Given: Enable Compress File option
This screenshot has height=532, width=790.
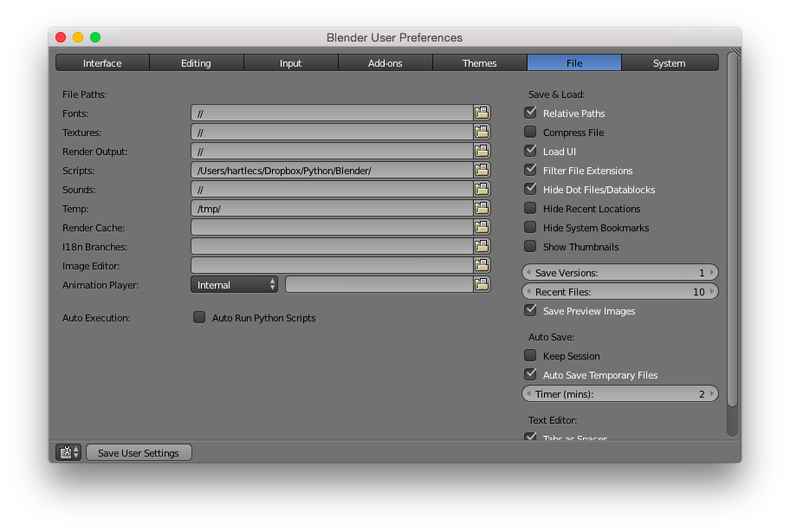Looking at the screenshot, I should [530, 132].
